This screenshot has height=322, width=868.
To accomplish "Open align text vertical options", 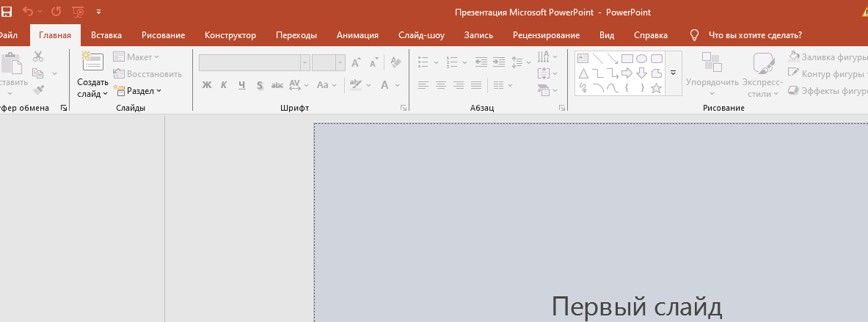I will [x=547, y=73].
